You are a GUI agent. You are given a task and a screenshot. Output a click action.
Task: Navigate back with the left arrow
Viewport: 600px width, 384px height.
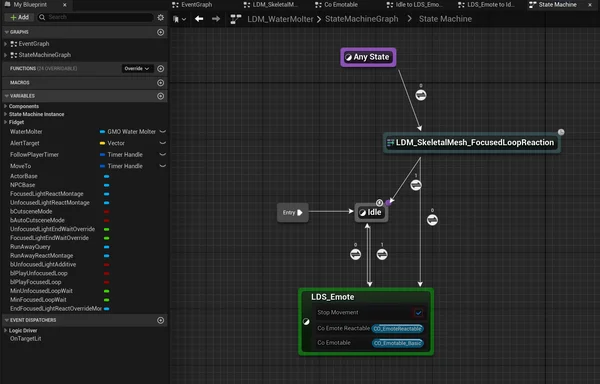pyautogui.click(x=199, y=19)
